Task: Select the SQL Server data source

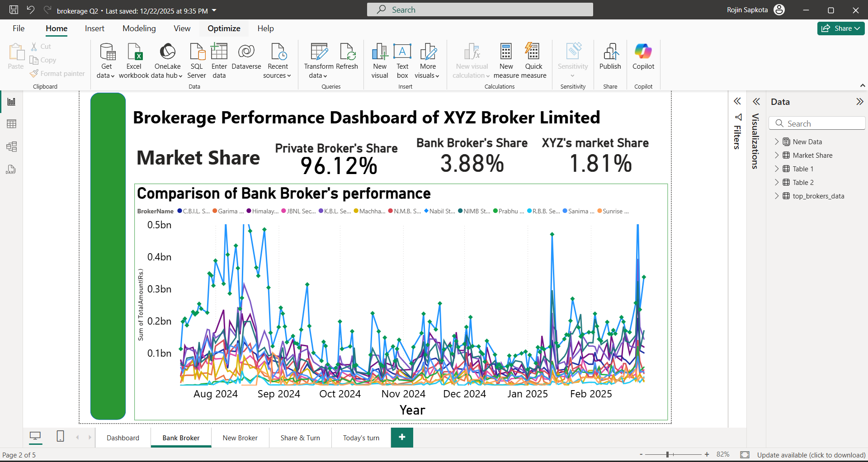Action: tap(196, 59)
